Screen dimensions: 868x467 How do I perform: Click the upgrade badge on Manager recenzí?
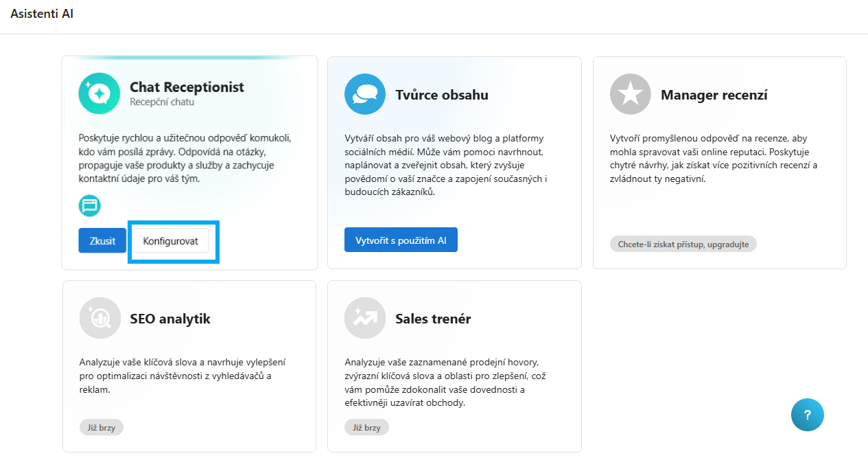683,244
